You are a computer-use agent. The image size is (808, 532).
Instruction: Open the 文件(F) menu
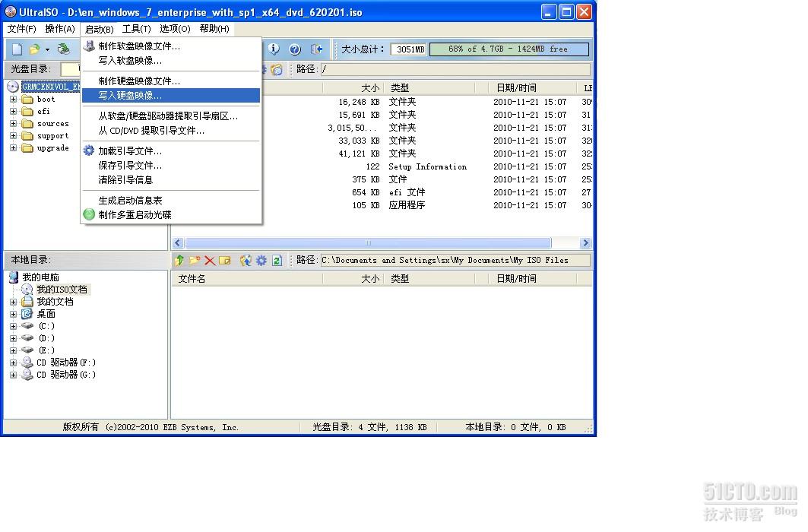point(21,29)
